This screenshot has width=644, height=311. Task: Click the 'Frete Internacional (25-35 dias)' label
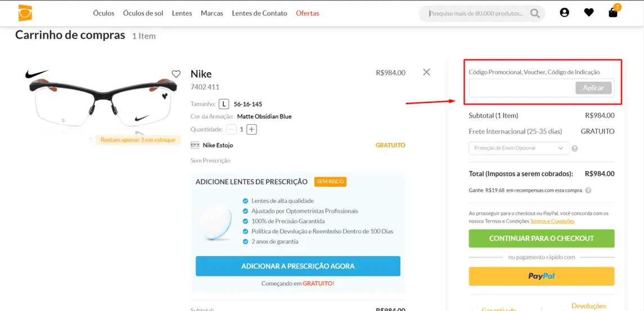point(515,132)
